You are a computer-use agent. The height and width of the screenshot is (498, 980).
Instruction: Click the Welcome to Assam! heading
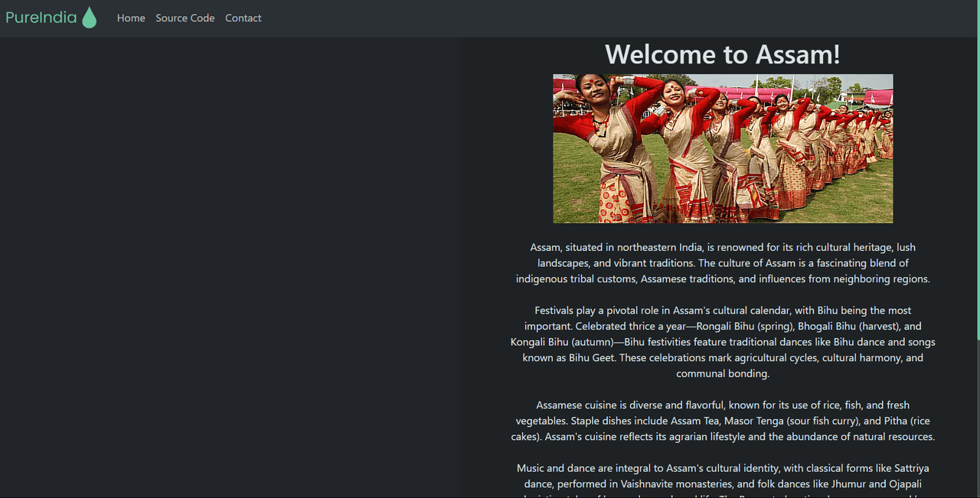(x=722, y=54)
